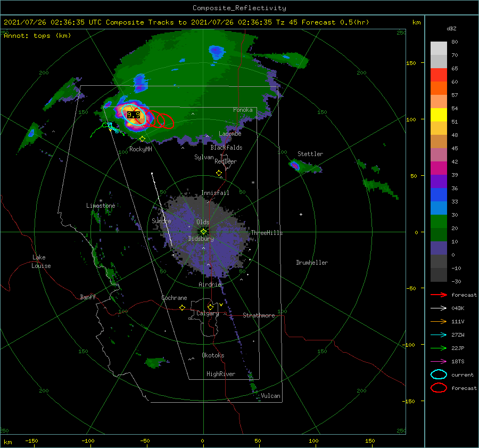Image resolution: width=479 pixels, height=448 pixels.
Task: Click the Blackfalds label
Action: click(226, 148)
